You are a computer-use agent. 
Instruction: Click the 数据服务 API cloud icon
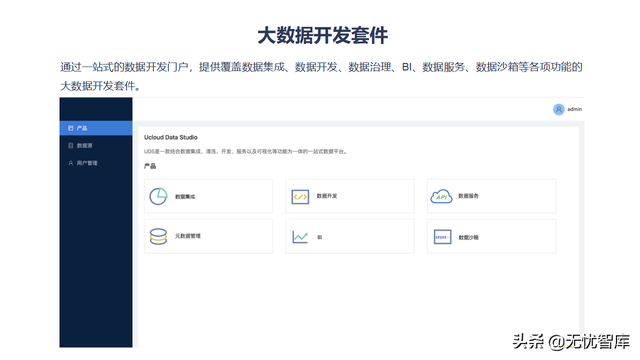click(x=441, y=196)
